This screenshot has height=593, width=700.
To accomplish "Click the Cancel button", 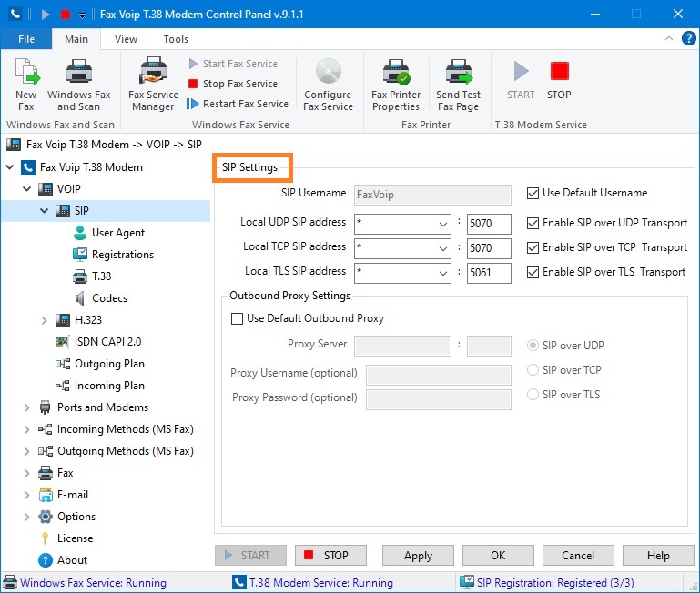I will [578, 556].
